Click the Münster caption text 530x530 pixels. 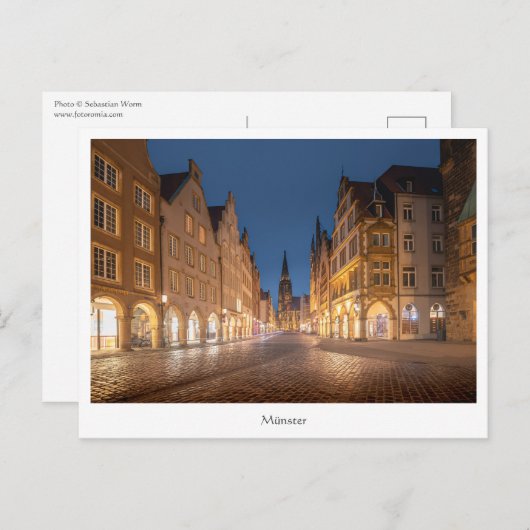pos(284,420)
